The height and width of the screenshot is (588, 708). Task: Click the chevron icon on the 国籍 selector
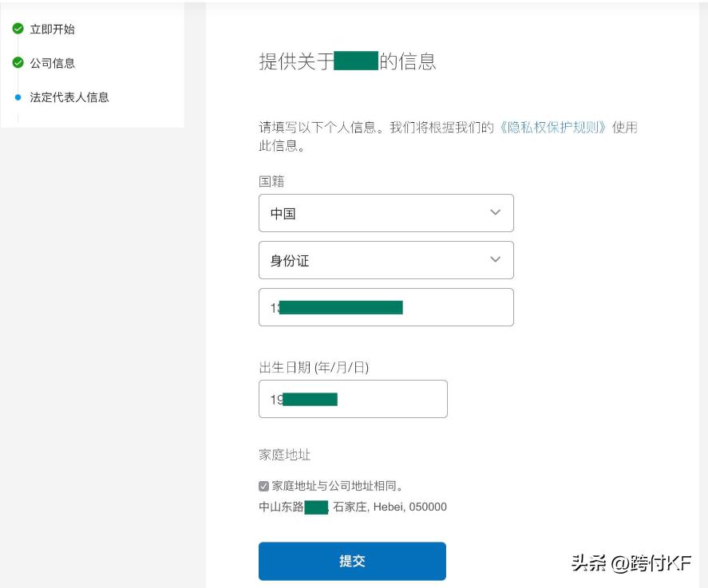(495, 213)
